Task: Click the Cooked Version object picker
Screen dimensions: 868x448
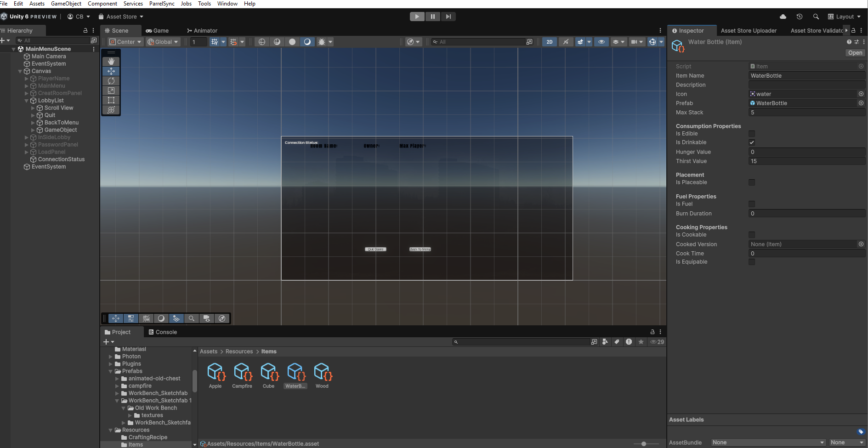Action: (x=861, y=244)
